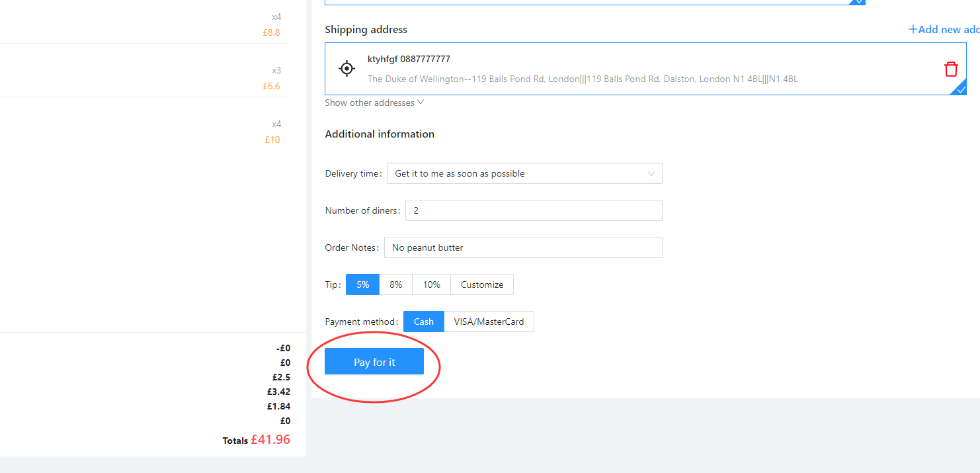The width and height of the screenshot is (980, 473).
Task: Choose Customize tip amount
Action: pos(482,284)
